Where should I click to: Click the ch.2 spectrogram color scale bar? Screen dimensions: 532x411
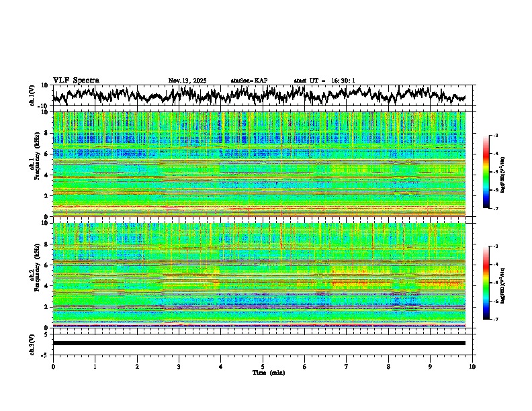486,283
